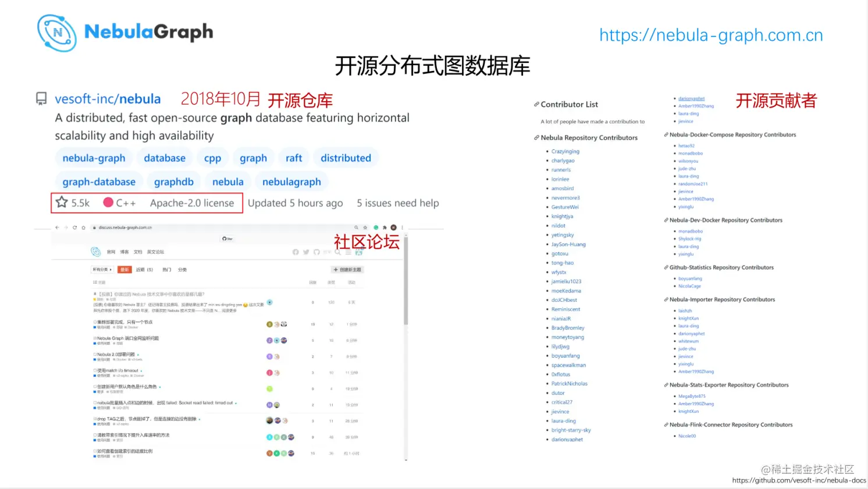Click the browser home icon

click(x=83, y=227)
